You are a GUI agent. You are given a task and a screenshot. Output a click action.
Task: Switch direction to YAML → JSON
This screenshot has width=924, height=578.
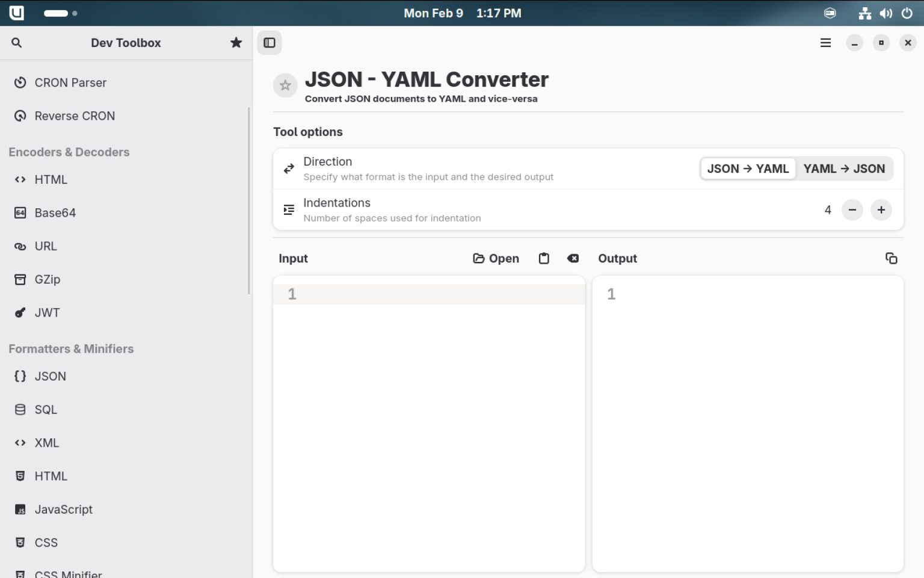tap(844, 169)
